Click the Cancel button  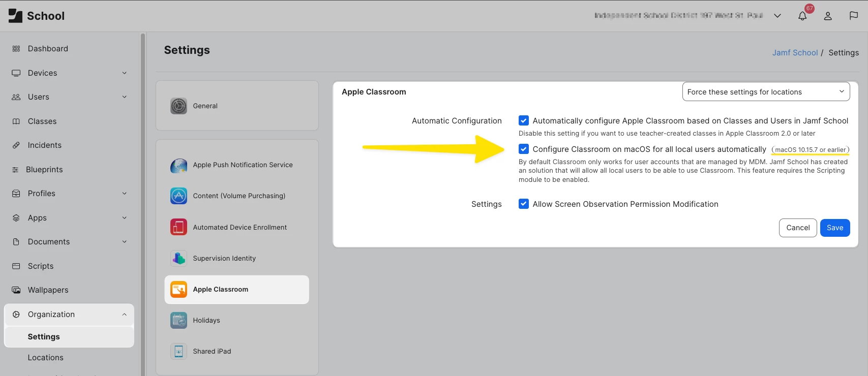798,228
